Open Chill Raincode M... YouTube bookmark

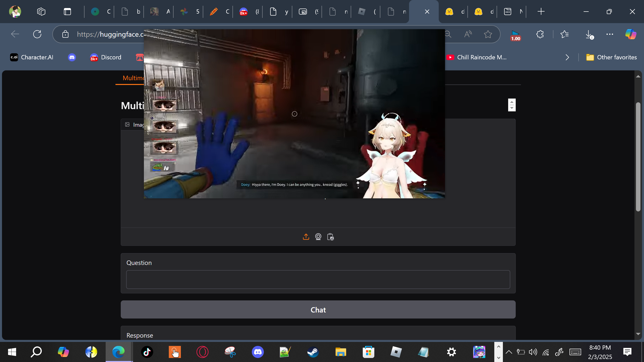476,57
